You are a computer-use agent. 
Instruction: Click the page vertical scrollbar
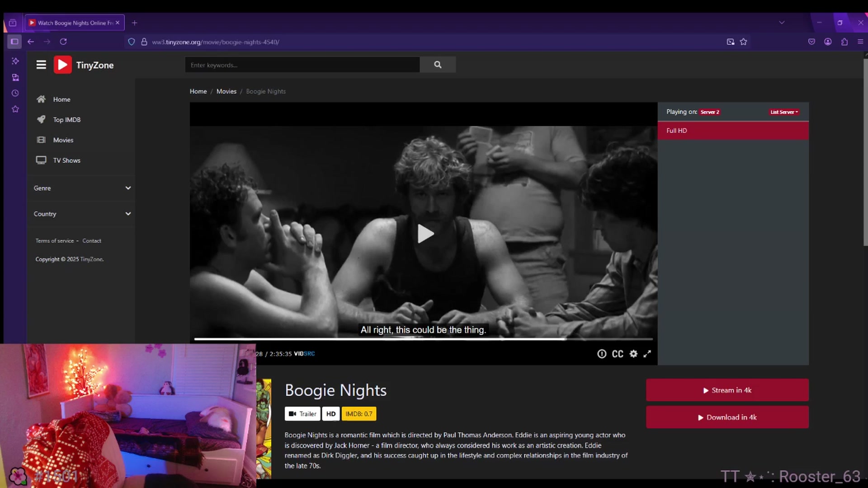tap(865, 153)
